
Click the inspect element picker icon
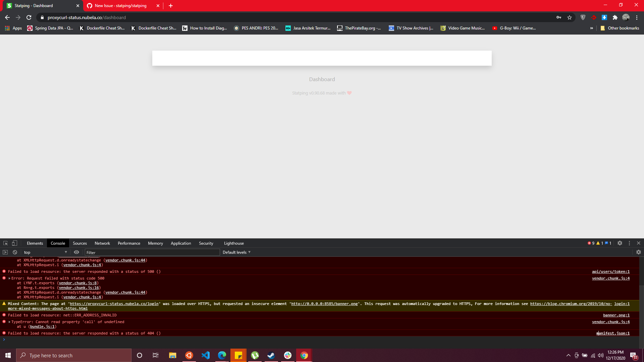click(5, 243)
